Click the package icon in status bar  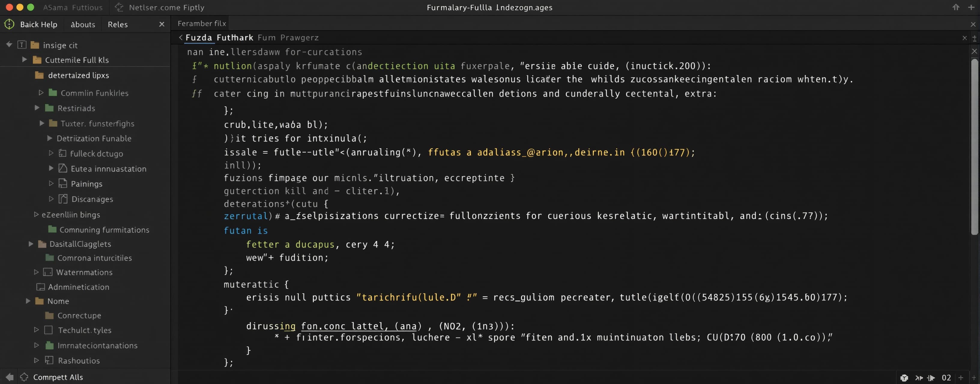point(904,377)
